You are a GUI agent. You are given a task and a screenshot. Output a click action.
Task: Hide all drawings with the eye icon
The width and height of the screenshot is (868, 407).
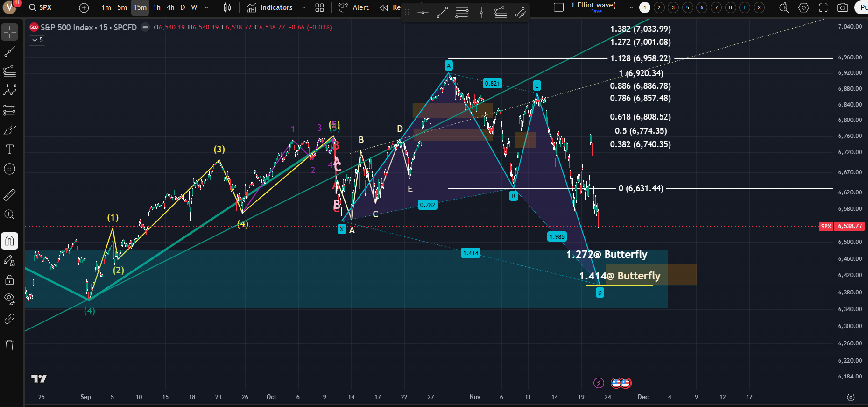tap(9, 299)
